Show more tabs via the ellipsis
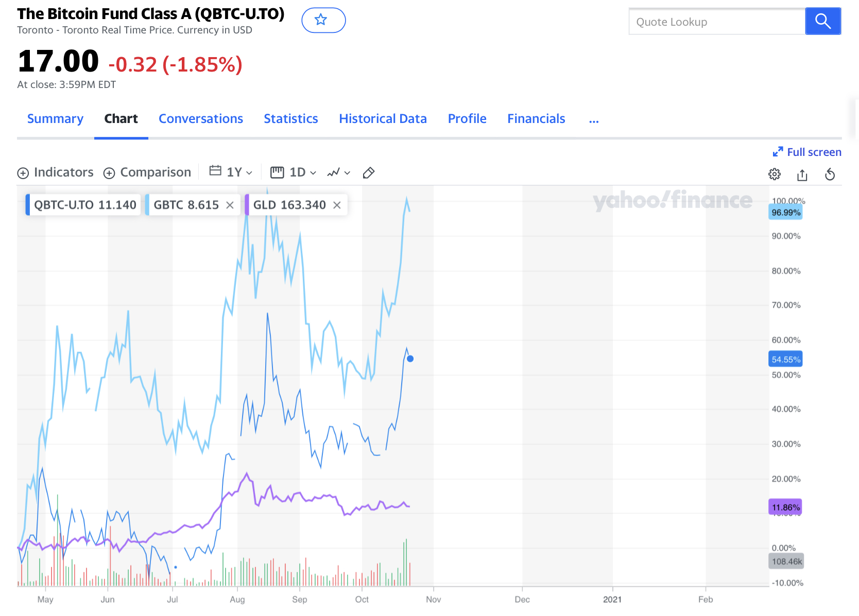The height and width of the screenshot is (616, 859). pos(594,120)
